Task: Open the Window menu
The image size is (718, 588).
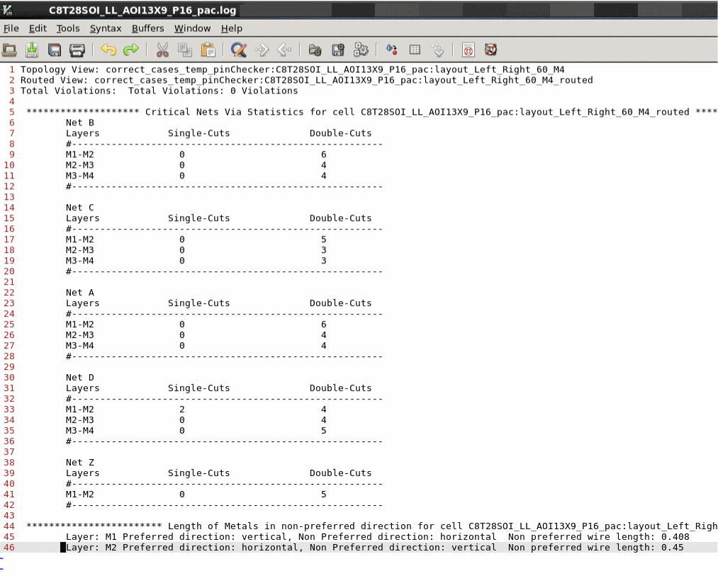Action: 192,28
